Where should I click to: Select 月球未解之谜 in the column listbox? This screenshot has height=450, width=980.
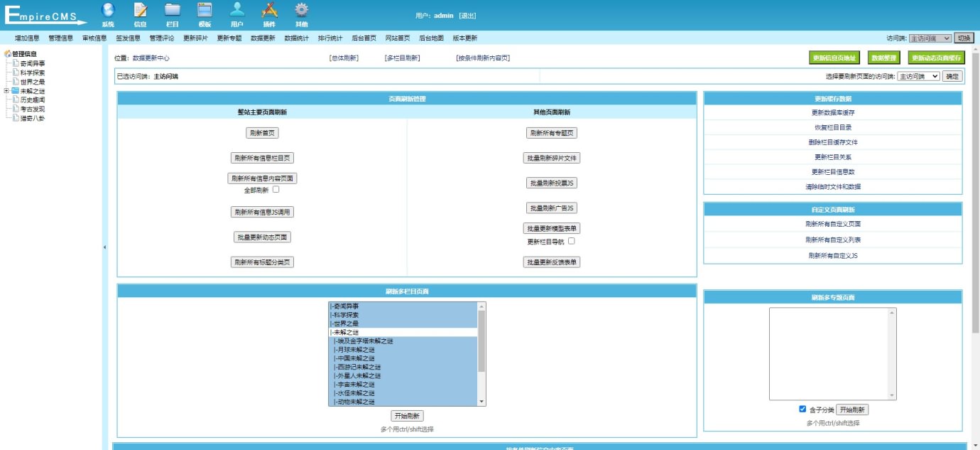pyautogui.click(x=403, y=350)
